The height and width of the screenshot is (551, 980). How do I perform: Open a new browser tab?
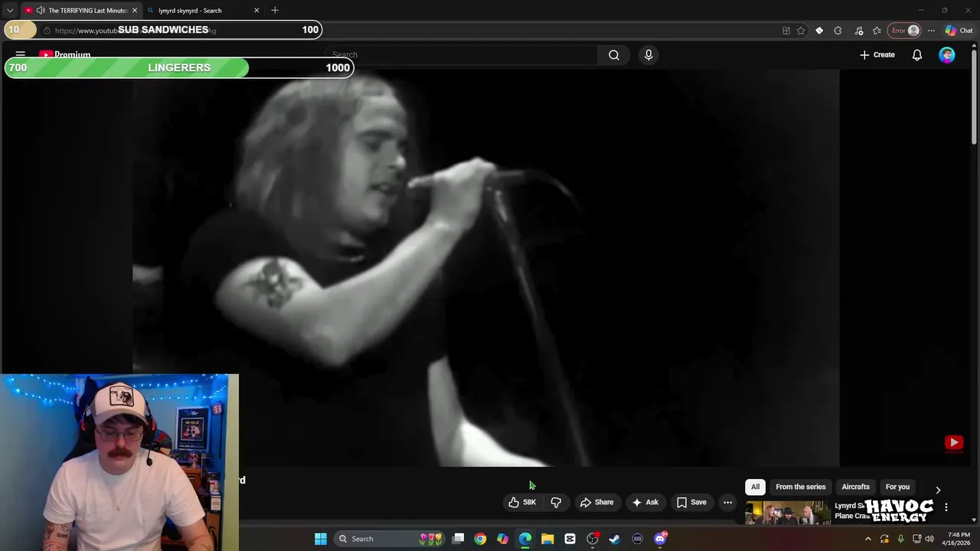(x=275, y=11)
